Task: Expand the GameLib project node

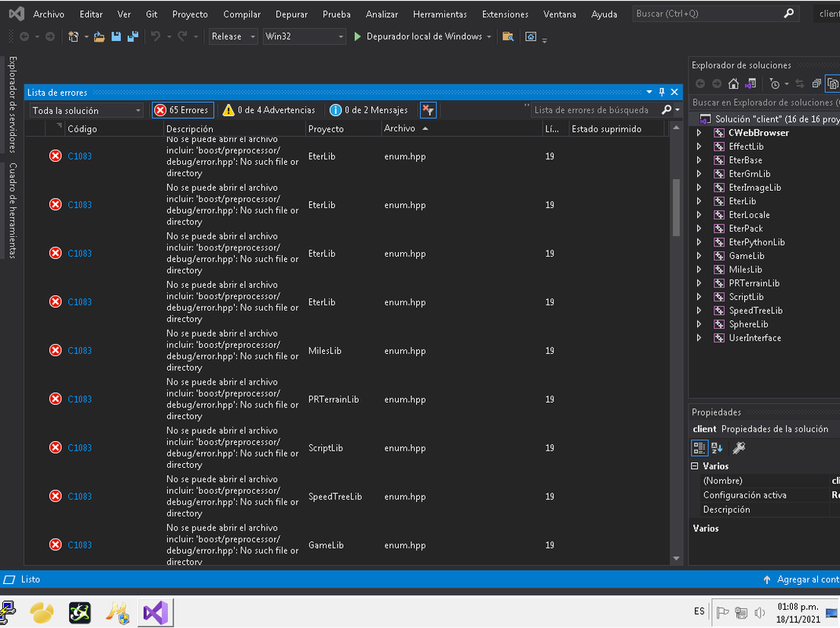Action: 699,256
